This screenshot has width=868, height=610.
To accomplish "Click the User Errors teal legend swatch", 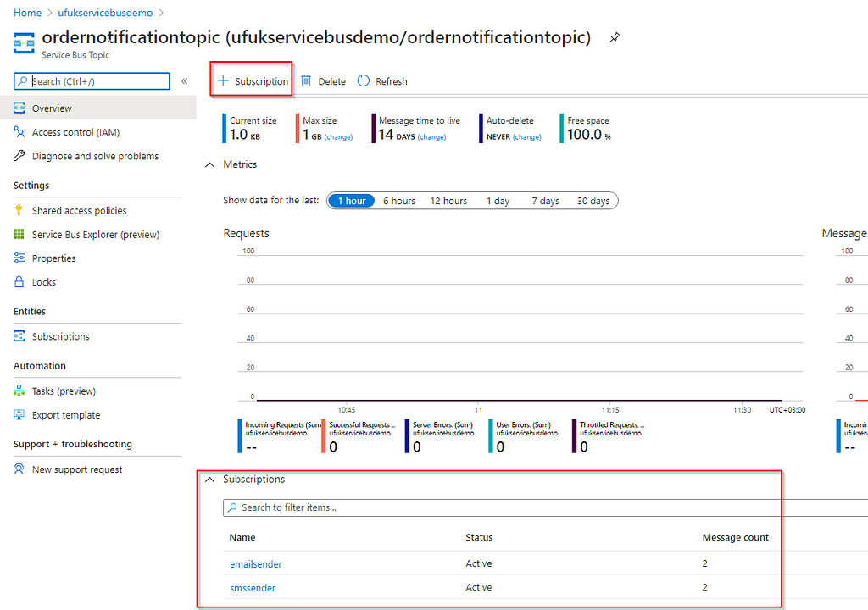I will [491, 436].
